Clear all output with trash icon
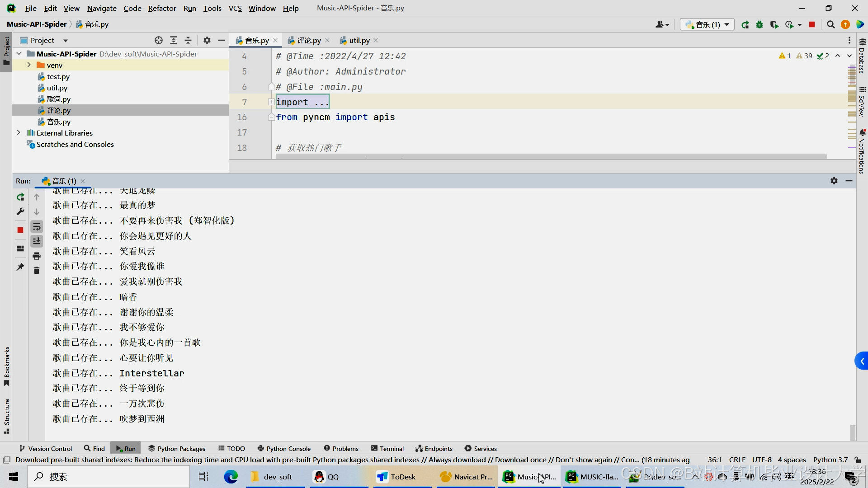This screenshot has height=488, width=868. (37, 271)
